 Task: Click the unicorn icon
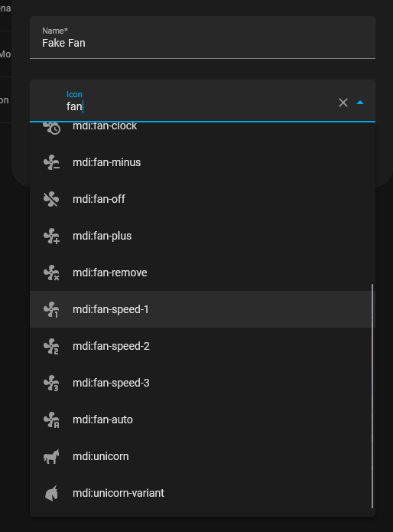tap(51, 456)
